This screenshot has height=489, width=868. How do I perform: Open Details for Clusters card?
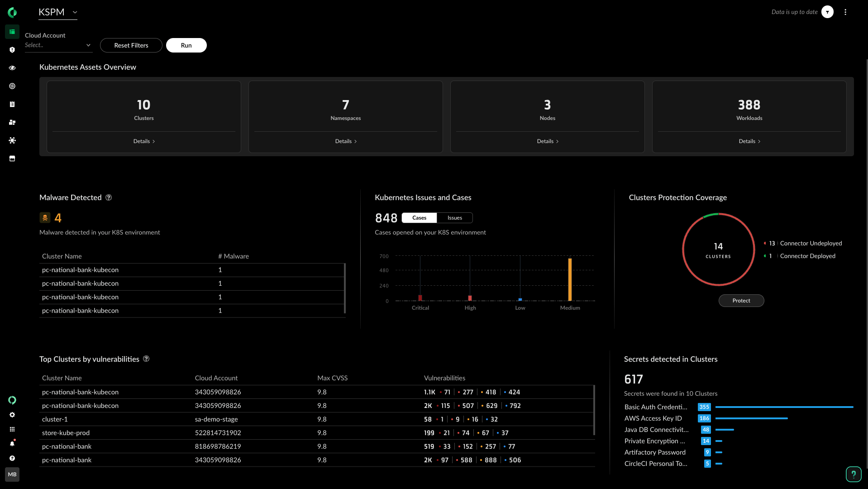tap(144, 141)
